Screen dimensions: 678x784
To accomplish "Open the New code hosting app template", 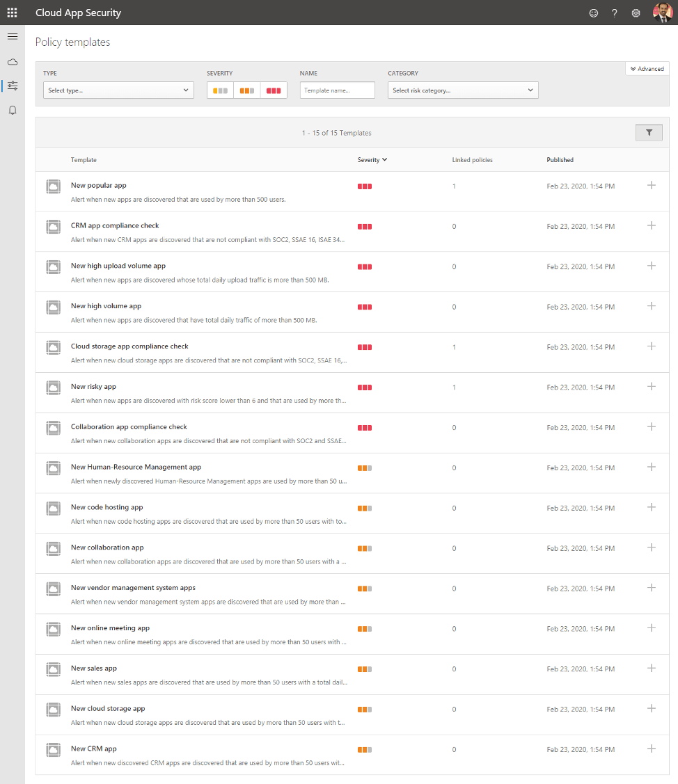I will coord(107,508).
